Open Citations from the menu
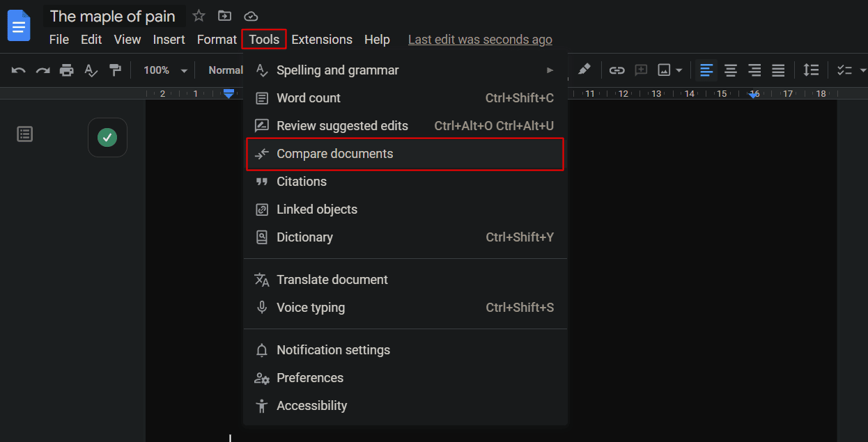This screenshot has height=442, width=868. [x=405, y=182]
